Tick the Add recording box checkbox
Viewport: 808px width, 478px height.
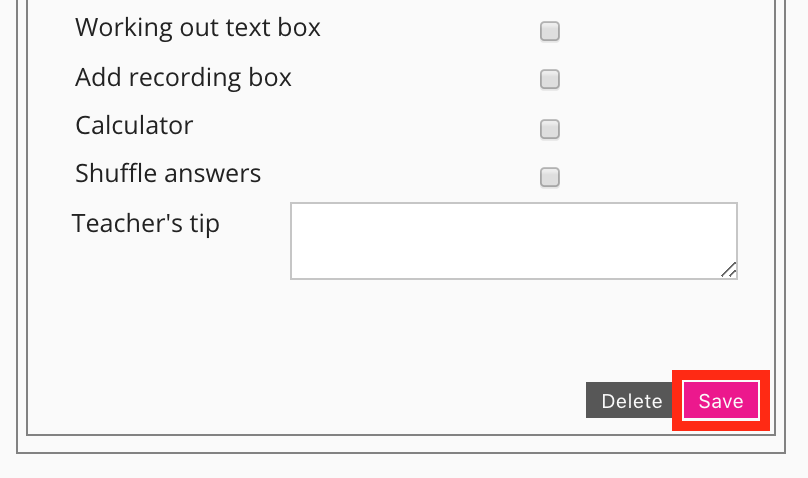pyautogui.click(x=550, y=80)
